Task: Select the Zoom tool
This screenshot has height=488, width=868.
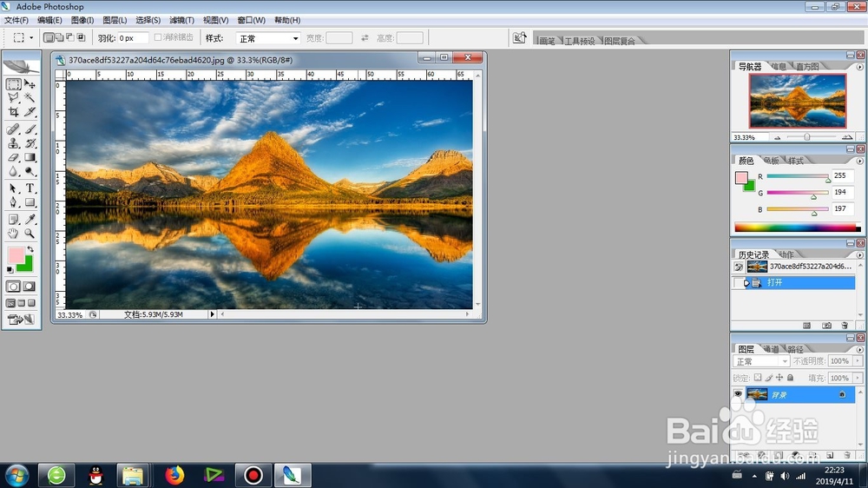Action: pyautogui.click(x=30, y=234)
